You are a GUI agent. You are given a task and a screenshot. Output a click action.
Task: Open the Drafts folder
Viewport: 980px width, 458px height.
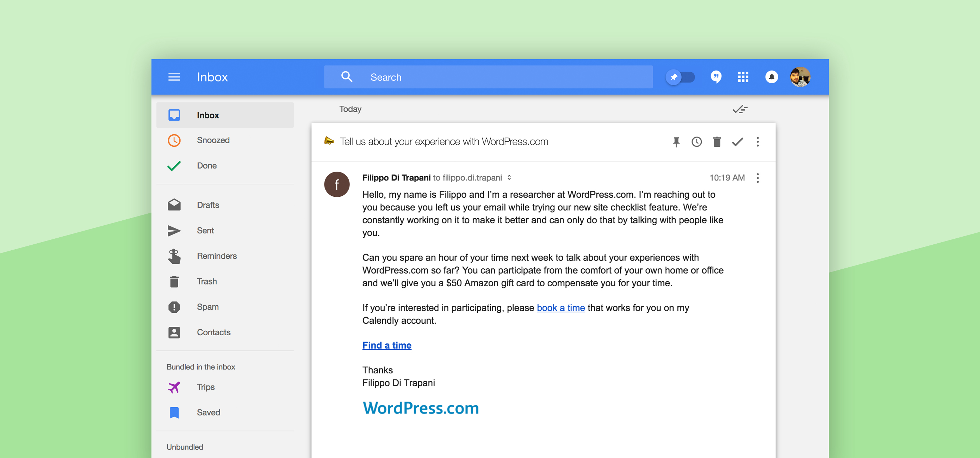pyautogui.click(x=208, y=205)
